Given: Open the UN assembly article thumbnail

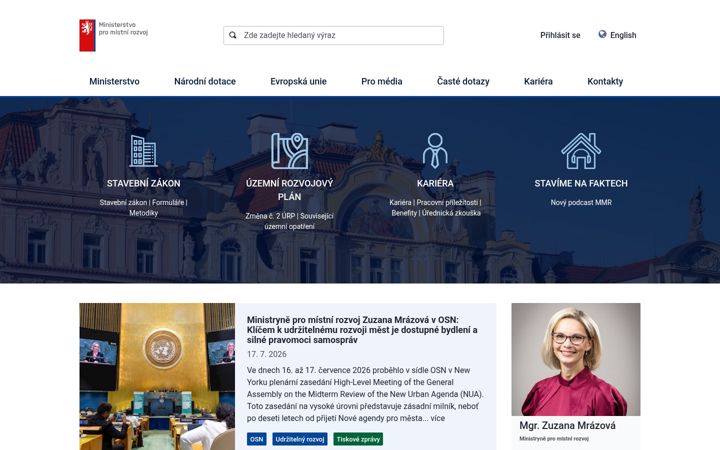Looking at the screenshot, I should pyautogui.click(x=157, y=377).
